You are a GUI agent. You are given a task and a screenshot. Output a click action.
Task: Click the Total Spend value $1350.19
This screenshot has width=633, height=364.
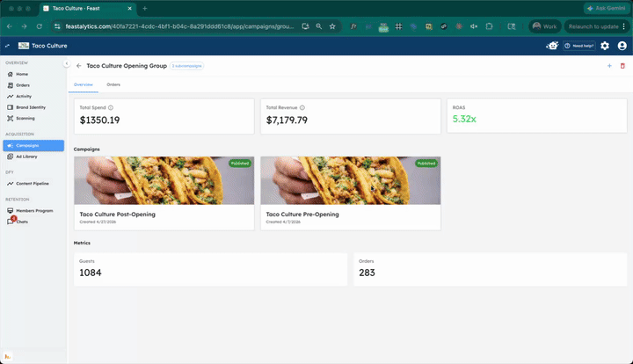pos(99,120)
